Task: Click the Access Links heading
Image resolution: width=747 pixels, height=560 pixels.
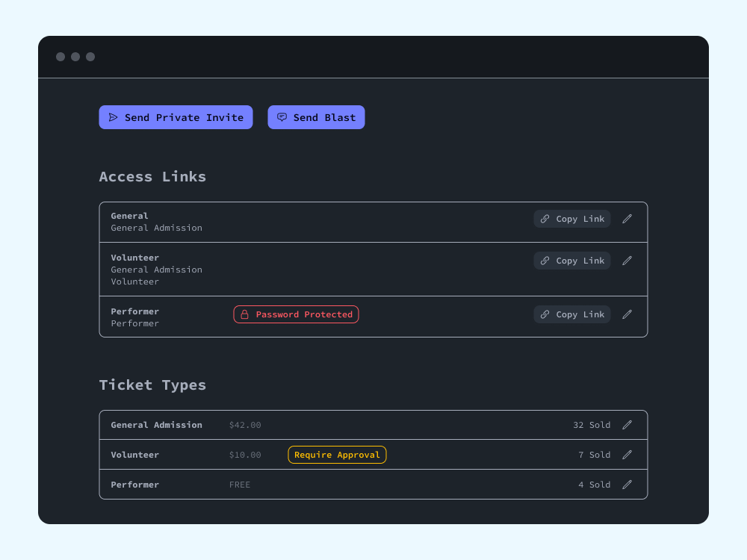Action: [x=152, y=177]
